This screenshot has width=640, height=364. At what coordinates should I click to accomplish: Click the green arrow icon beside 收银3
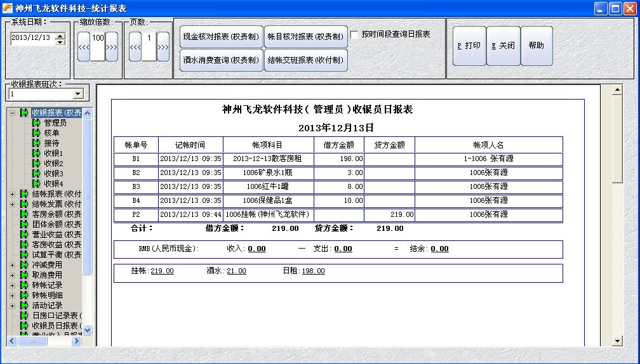36,174
